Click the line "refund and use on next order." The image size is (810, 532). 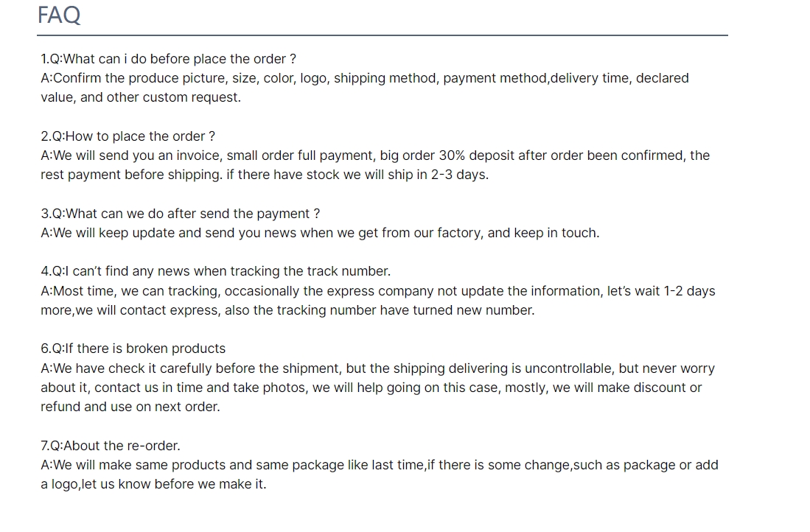pos(130,407)
